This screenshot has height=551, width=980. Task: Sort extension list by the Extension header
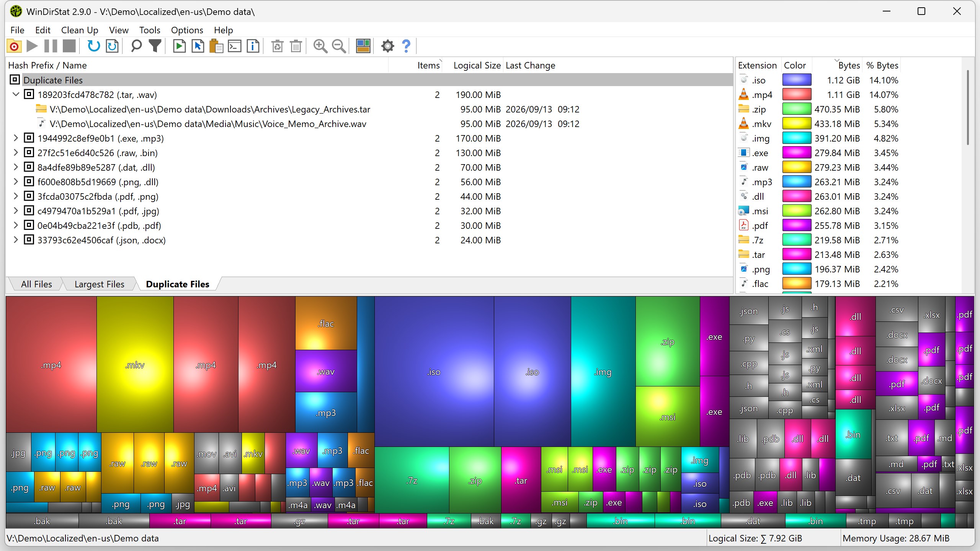point(758,65)
